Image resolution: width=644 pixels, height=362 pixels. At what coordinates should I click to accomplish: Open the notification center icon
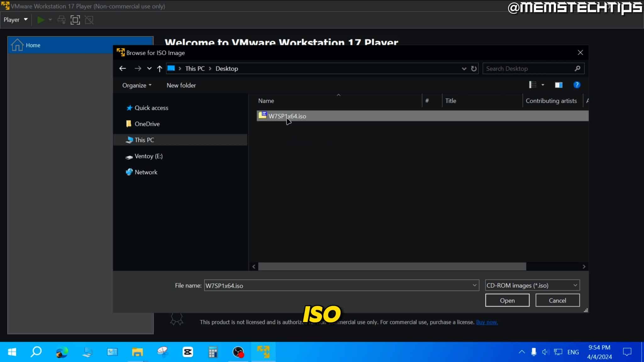point(627,352)
